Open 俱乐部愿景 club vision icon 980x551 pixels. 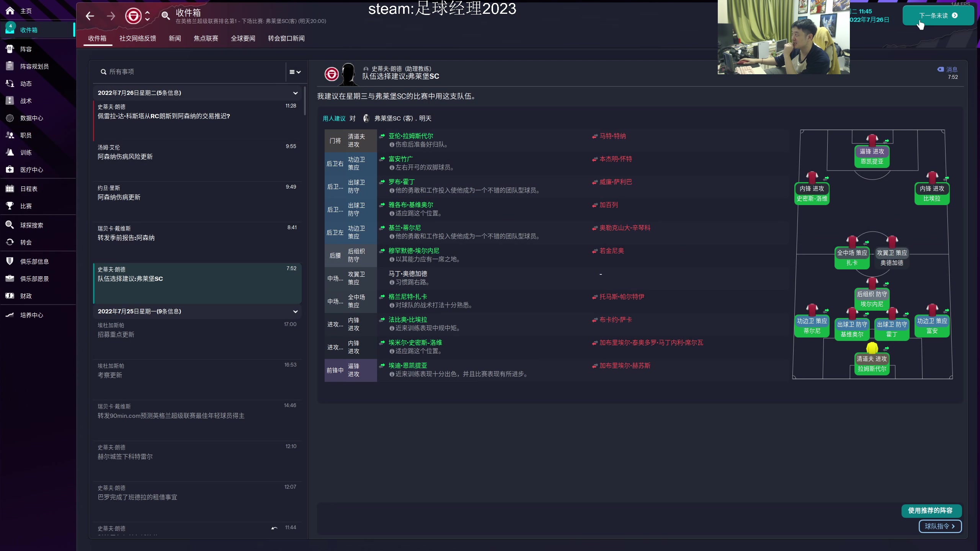click(x=10, y=279)
